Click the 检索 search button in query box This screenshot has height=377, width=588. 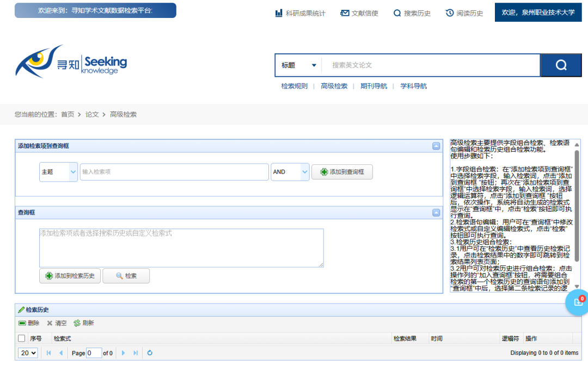click(x=126, y=276)
